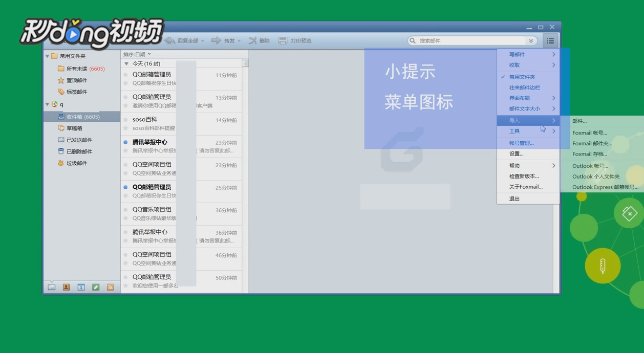The image size is (644, 353).
Task: Open the 转发 forward dropdown arrow
Action: (x=238, y=40)
